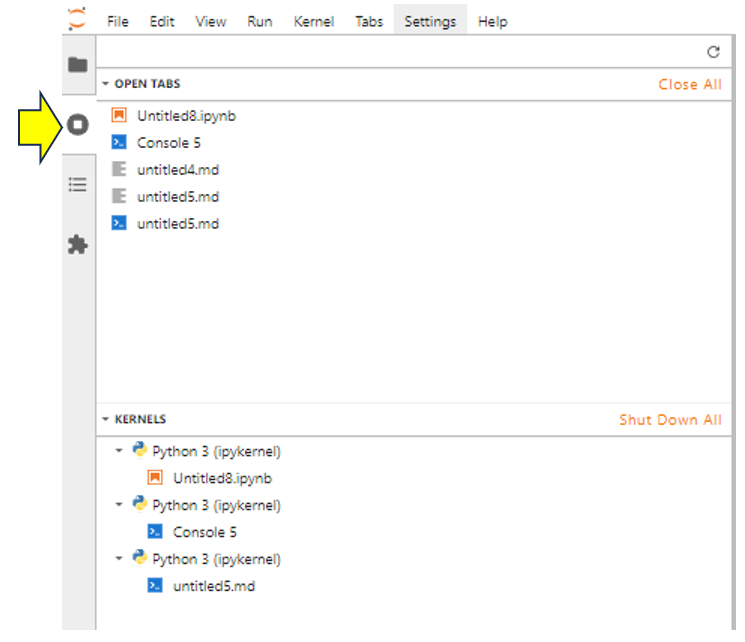745x642 pixels.
Task: Open the Kernel menu
Action: click(314, 21)
